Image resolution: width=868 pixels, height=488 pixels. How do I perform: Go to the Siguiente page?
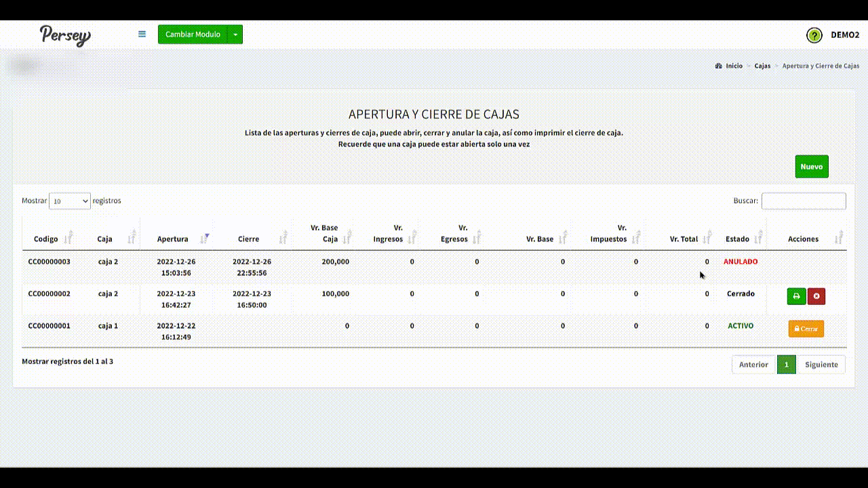[821, 365]
